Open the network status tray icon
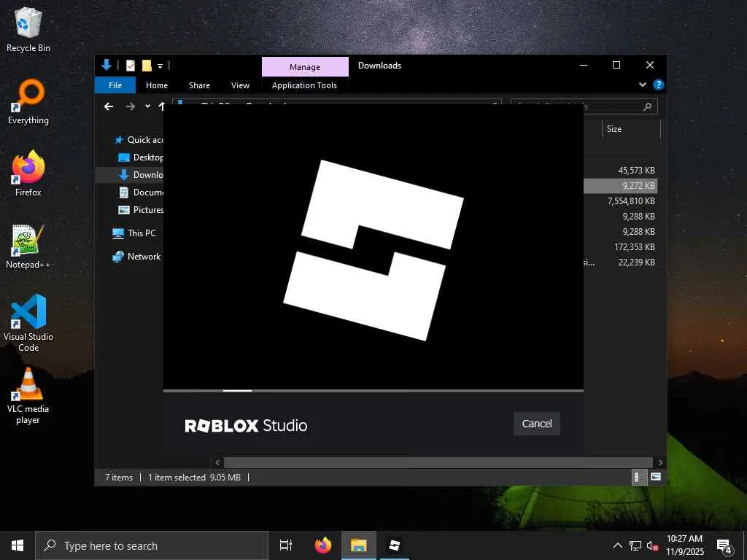 [635, 545]
